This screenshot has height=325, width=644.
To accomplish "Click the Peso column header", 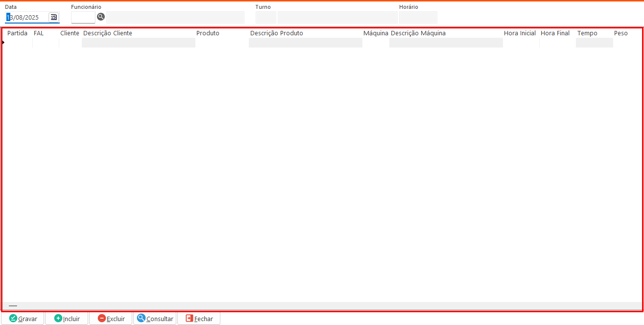I will click(620, 33).
